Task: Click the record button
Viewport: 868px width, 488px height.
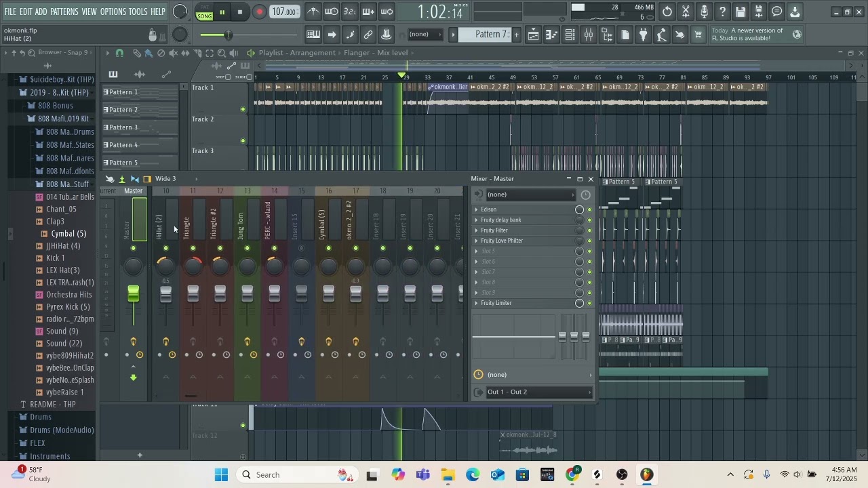Action: pyautogui.click(x=259, y=12)
